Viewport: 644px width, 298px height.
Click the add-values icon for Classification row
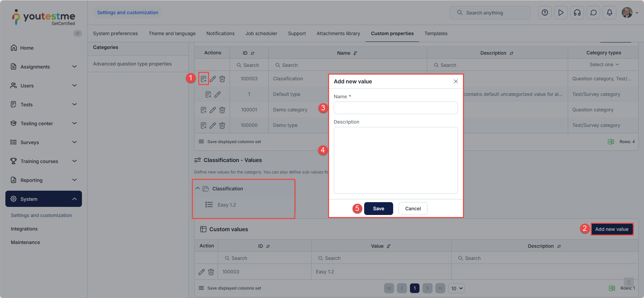click(204, 79)
